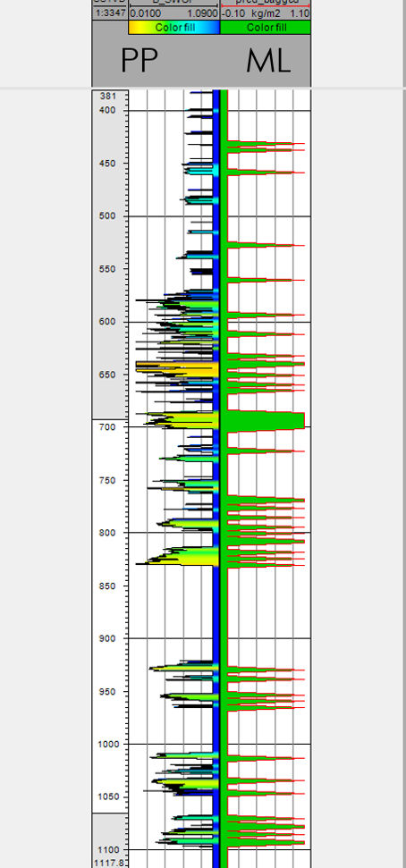406x868 pixels.
Task: Click the 850 depth label
Action: [108, 586]
